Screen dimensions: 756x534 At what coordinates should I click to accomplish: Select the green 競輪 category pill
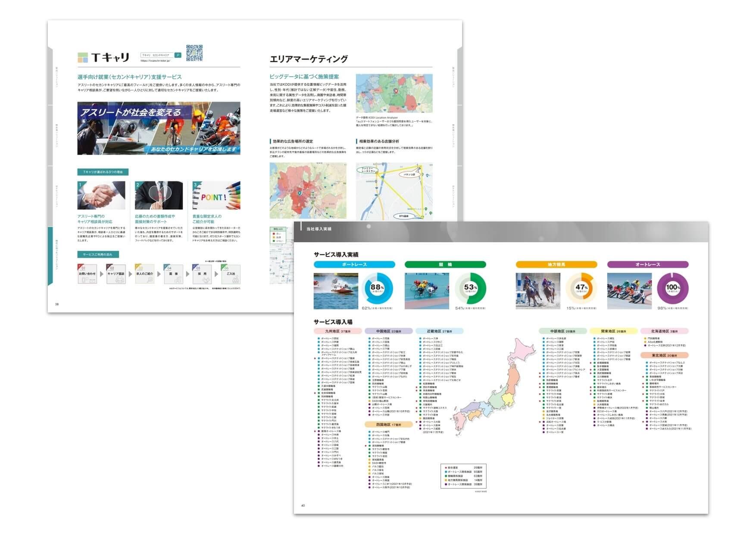[445, 264]
